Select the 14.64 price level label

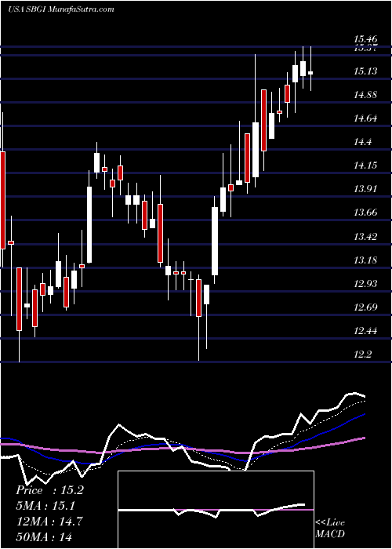click(365, 118)
